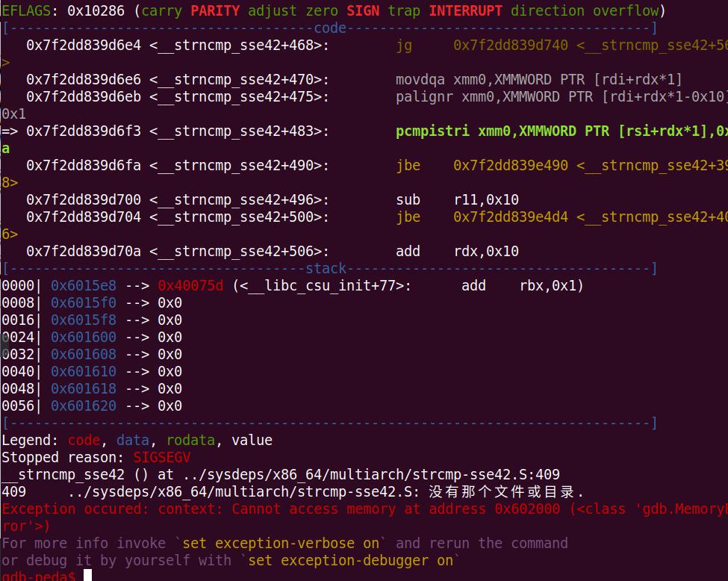Screen dimensions: 728x581
Task: Click the 'value' legend word
Action: (252, 441)
